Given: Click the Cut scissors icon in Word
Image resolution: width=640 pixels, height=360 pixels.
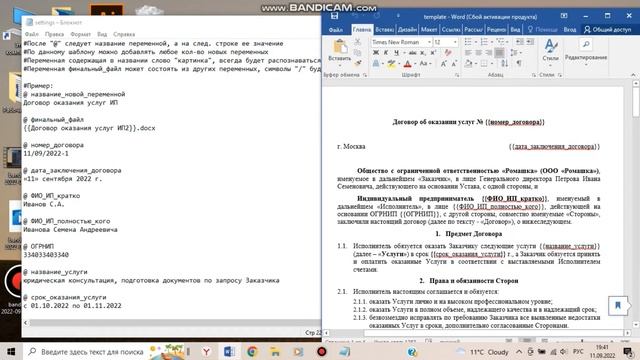Looking at the screenshot, I should coord(358,42).
